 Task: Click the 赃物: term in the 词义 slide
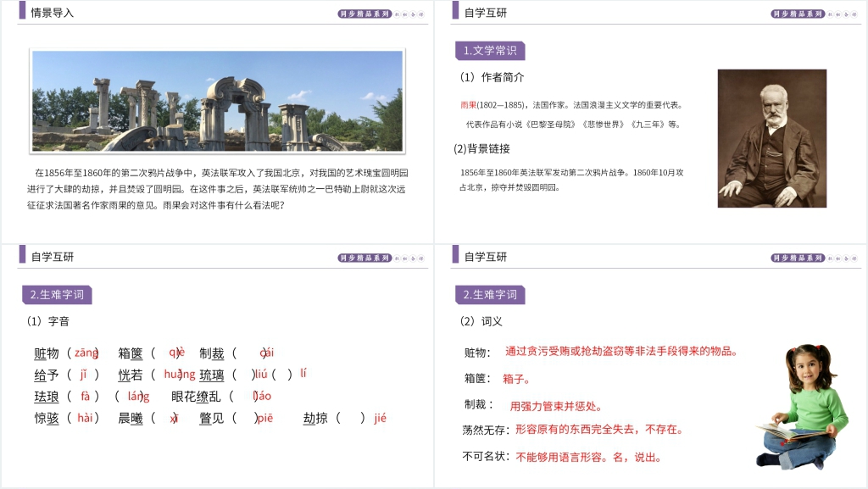coord(477,353)
